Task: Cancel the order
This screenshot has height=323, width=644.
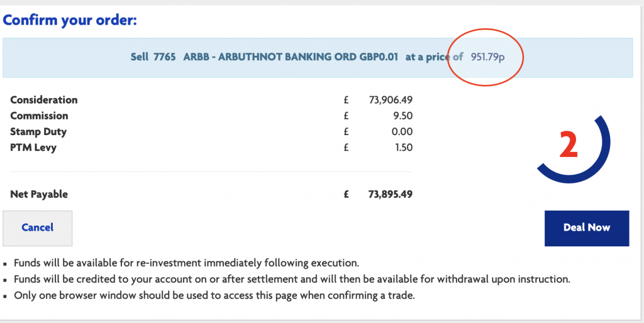Action: click(38, 227)
